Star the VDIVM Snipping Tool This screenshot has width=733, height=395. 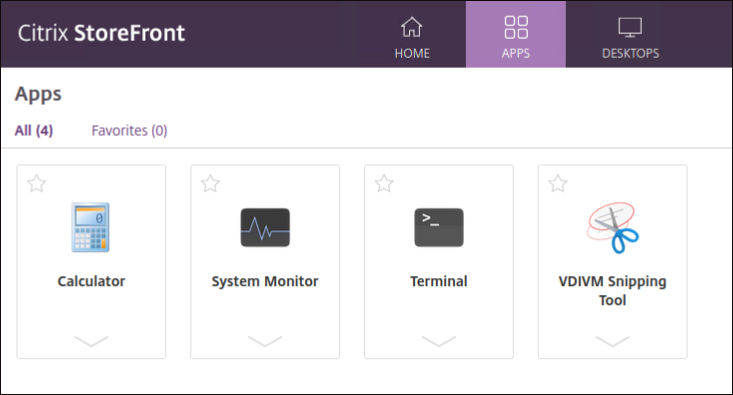pos(558,183)
